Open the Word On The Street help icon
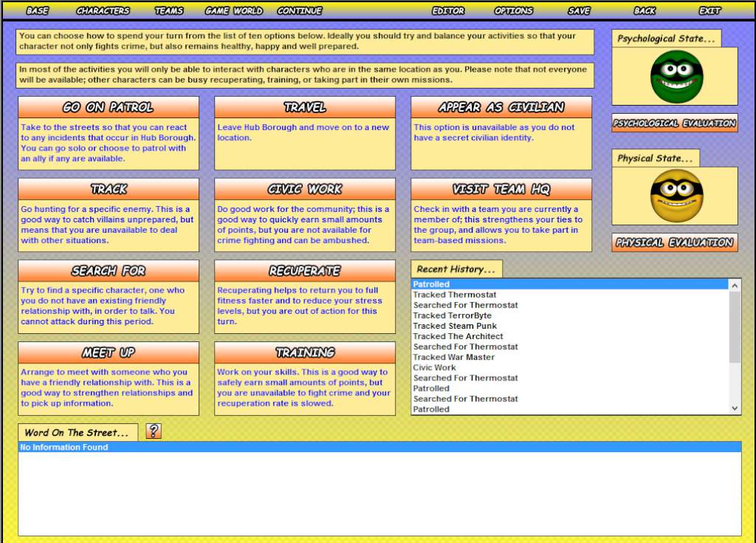Viewport: 756px width, 543px height. 153,432
